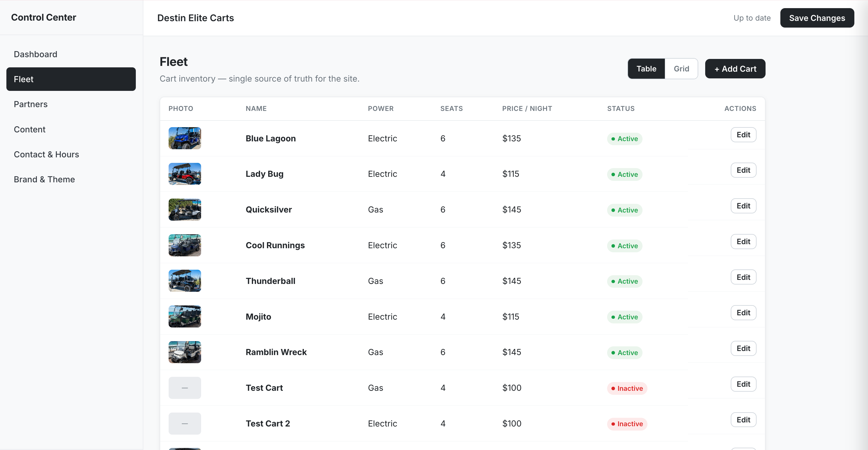Click the Active badge for Mojito
This screenshot has width=868, height=450.
pos(625,317)
